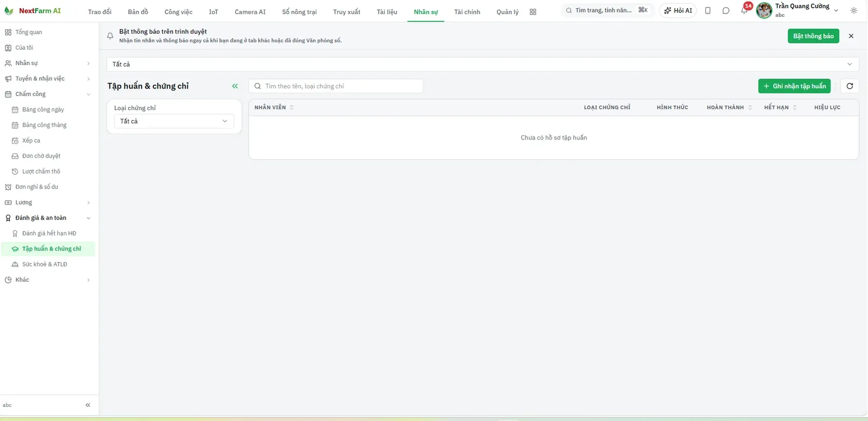The height and width of the screenshot is (421, 868).
Task: Click Ghi nhận tập huấn button
Action: [794, 86]
